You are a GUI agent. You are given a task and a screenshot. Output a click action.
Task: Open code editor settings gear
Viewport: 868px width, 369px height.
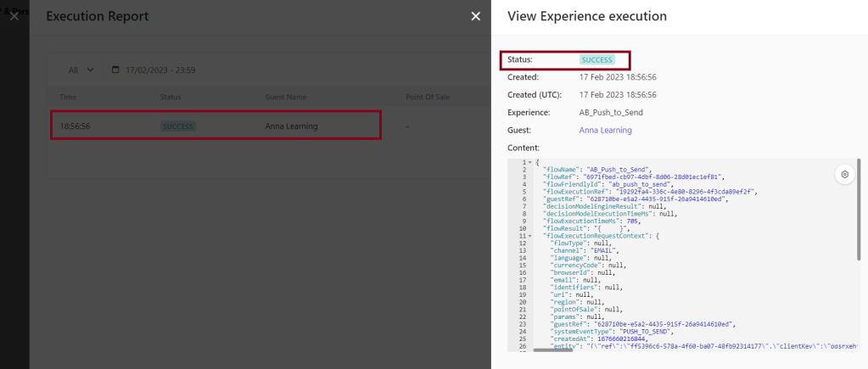click(x=844, y=175)
